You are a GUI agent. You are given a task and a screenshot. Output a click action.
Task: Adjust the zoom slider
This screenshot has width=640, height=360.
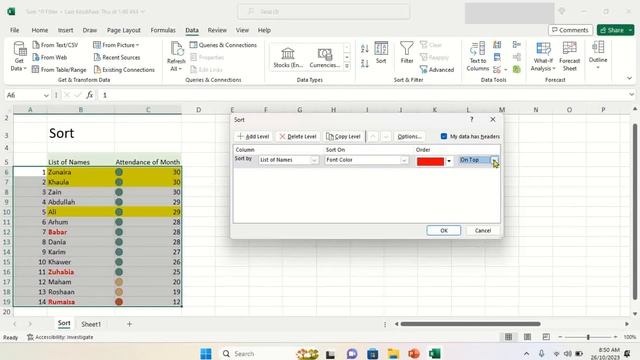588,337
